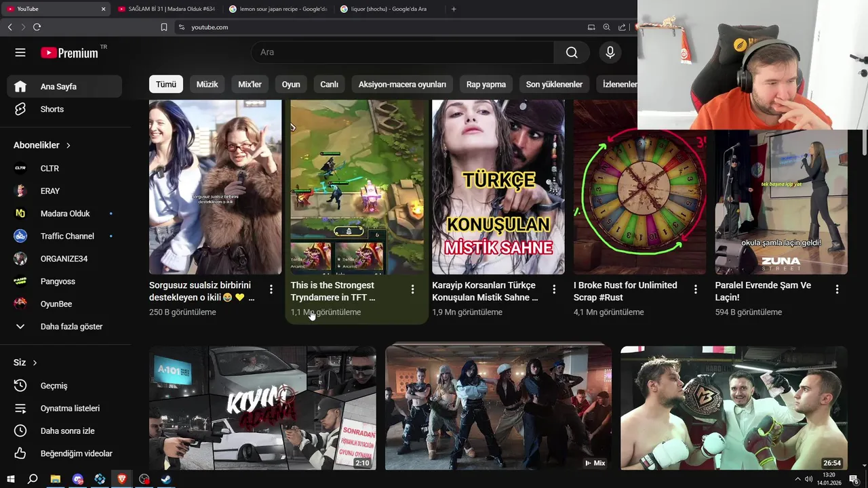Switch to the liquor (shochu) Google tab
868x488 pixels.
389,9
